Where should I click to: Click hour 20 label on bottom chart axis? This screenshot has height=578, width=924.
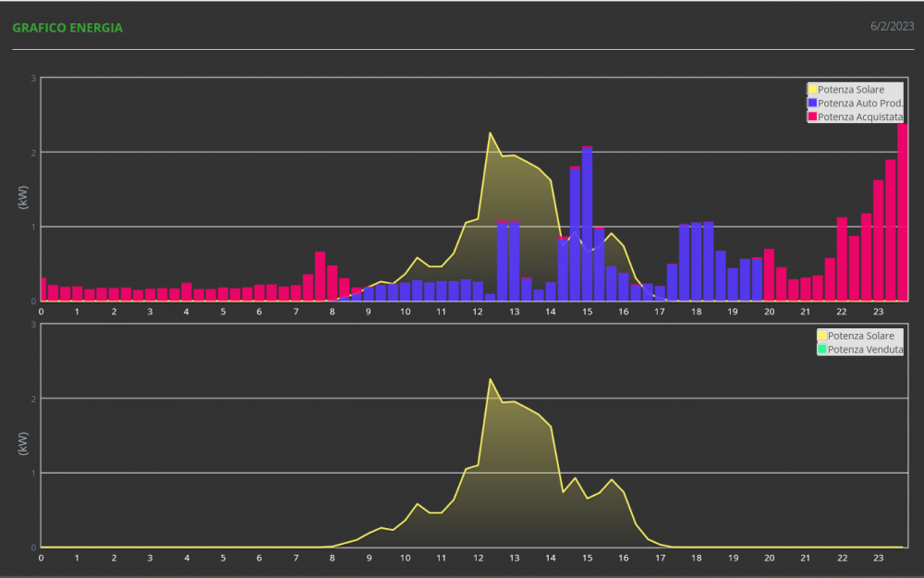[769, 558]
